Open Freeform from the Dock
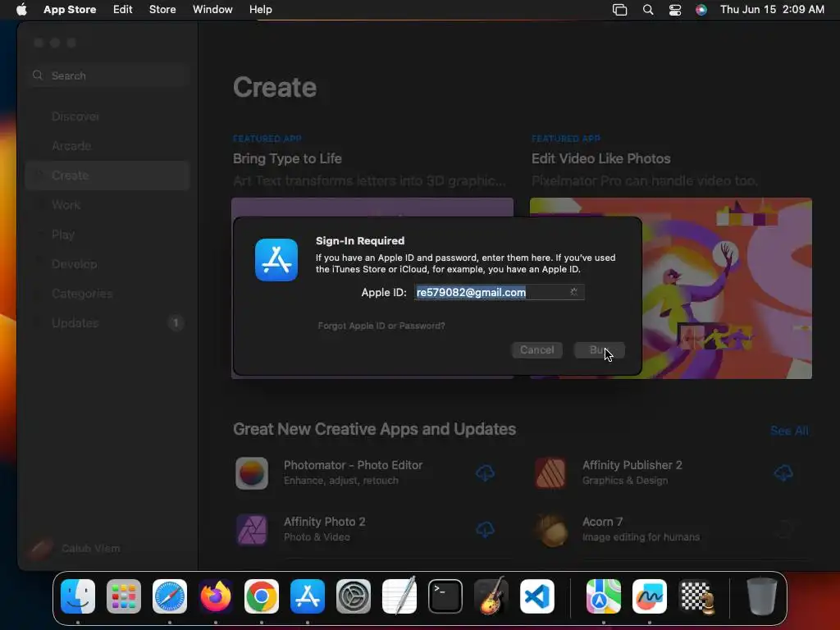 coord(650,596)
